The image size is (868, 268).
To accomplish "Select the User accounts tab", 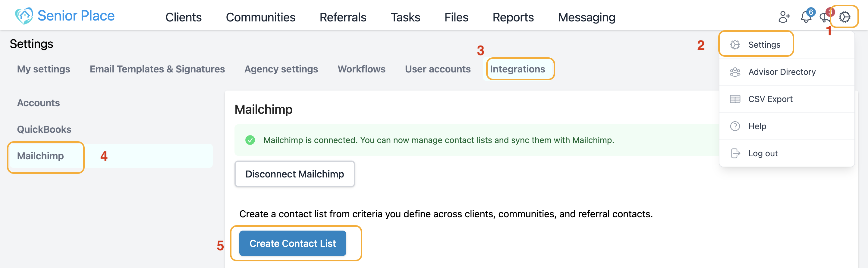I will tap(437, 69).
